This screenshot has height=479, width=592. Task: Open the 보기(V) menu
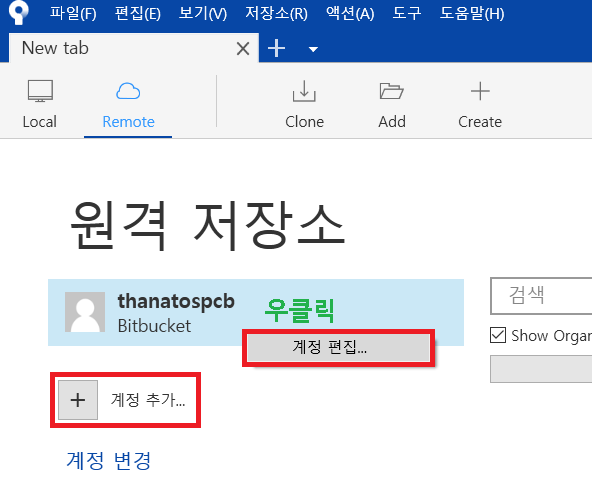coord(202,14)
